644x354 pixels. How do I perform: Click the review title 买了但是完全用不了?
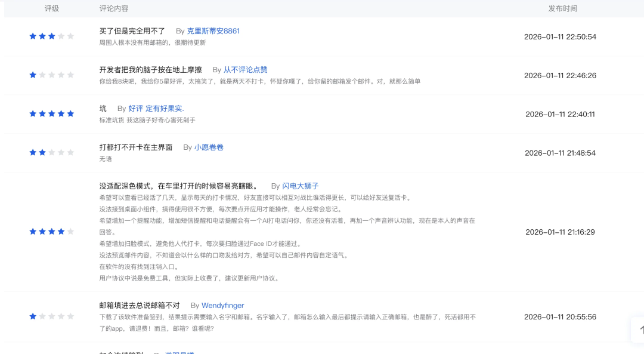pyautogui.click(x=132, y=31)
